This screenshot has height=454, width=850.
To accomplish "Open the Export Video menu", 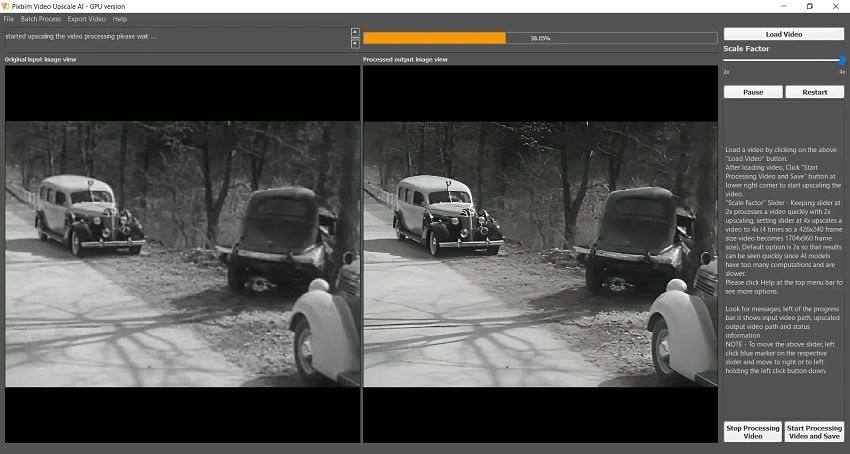I will (x=87, y=19).
